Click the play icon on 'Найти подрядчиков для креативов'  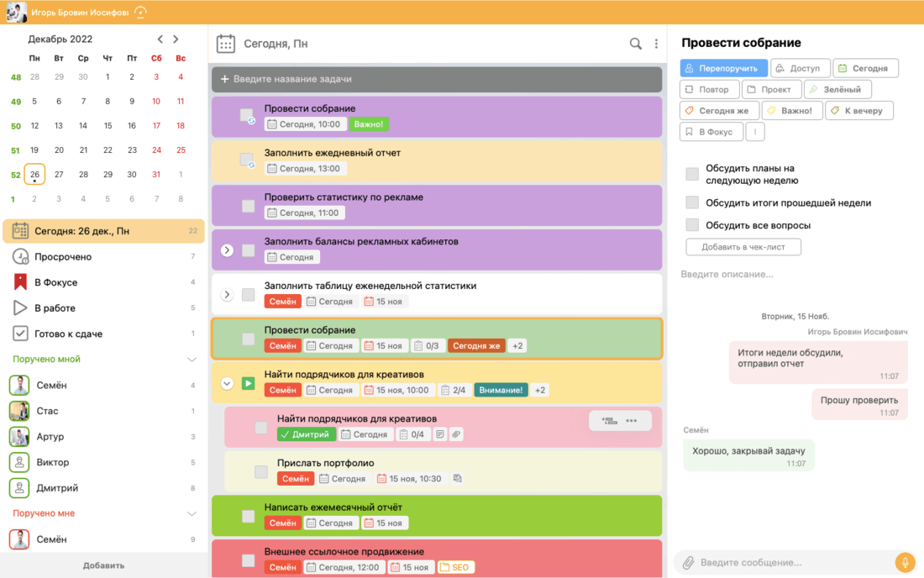click(248, 383)
